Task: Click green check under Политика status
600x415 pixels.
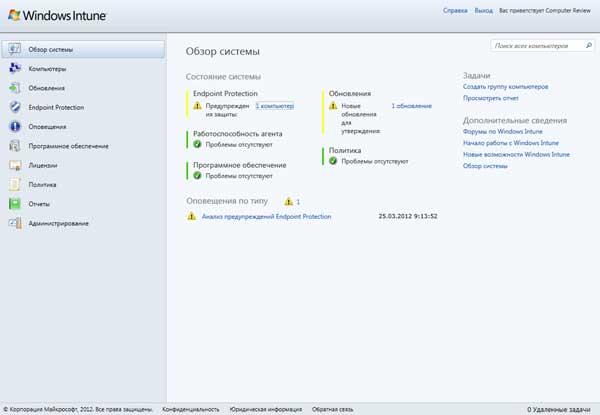Action: [x=333, y=161]
